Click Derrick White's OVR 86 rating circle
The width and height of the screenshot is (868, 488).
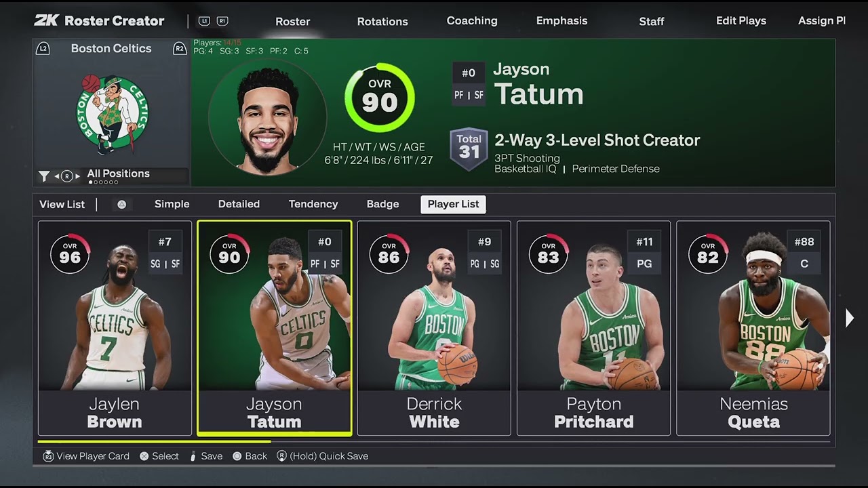(389, 253)
